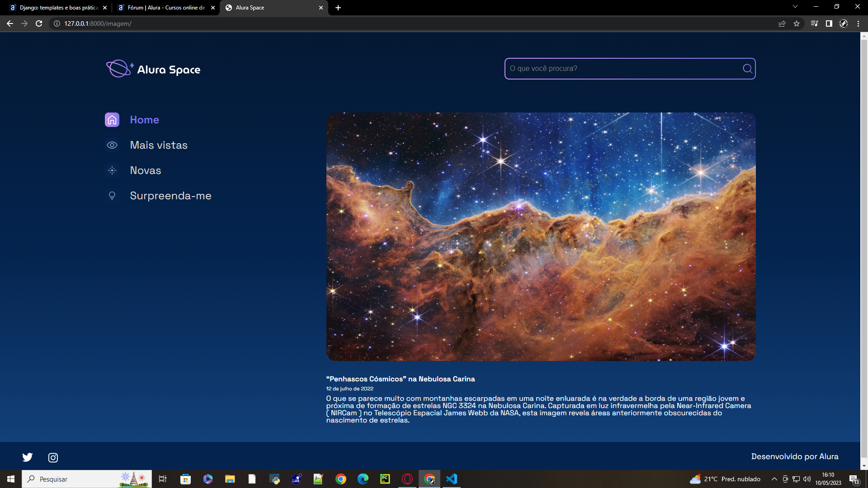Screen dimensions: 868x488
Task: Open the Instagram link in the footer
Action: click(53, 457)
